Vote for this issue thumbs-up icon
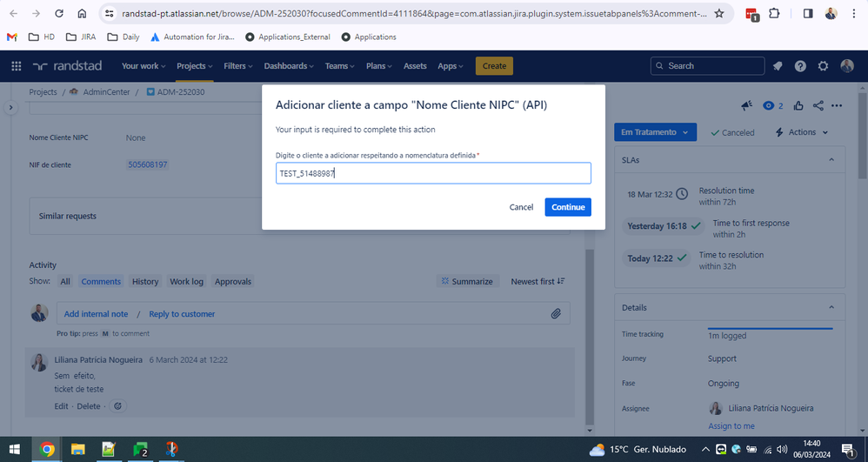 798,105
